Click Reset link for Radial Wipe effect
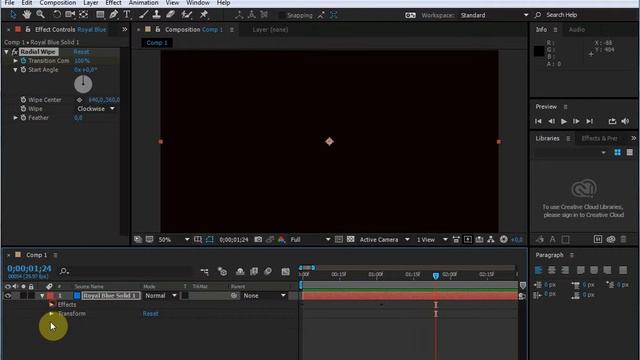The height and width of the screenshot is (360, 640). [81, 52]
